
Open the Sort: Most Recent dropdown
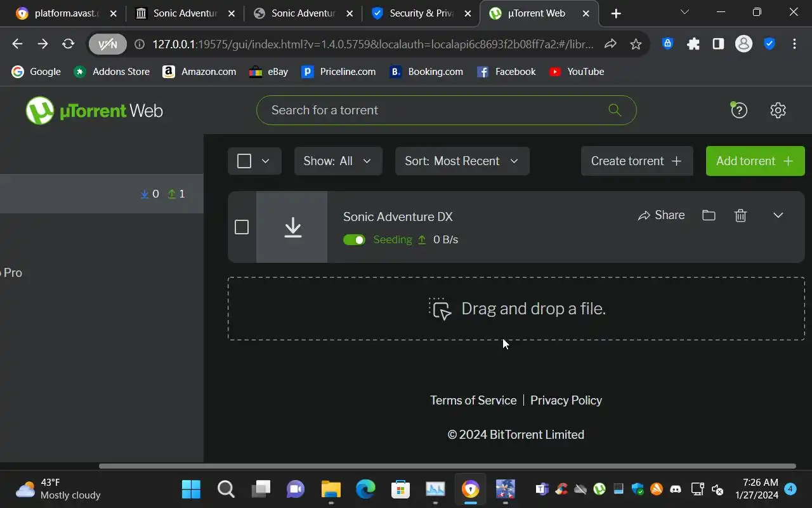pos(462,161)
